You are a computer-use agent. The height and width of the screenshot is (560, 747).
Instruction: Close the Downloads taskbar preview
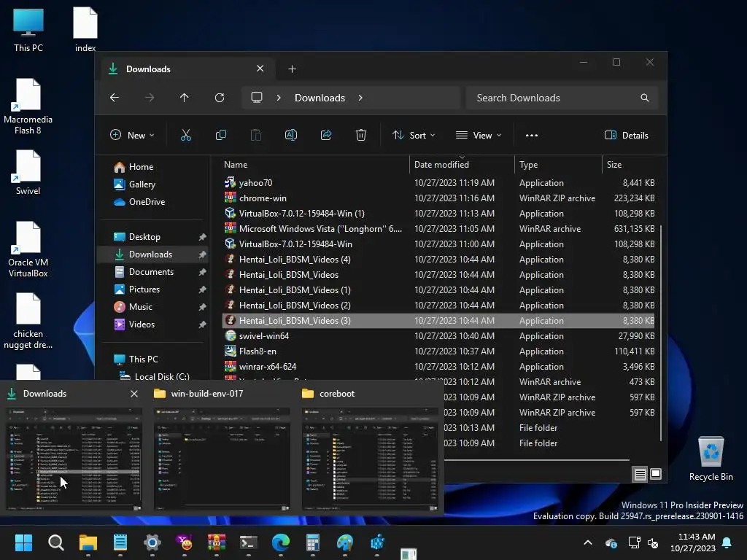coord(134,394)
